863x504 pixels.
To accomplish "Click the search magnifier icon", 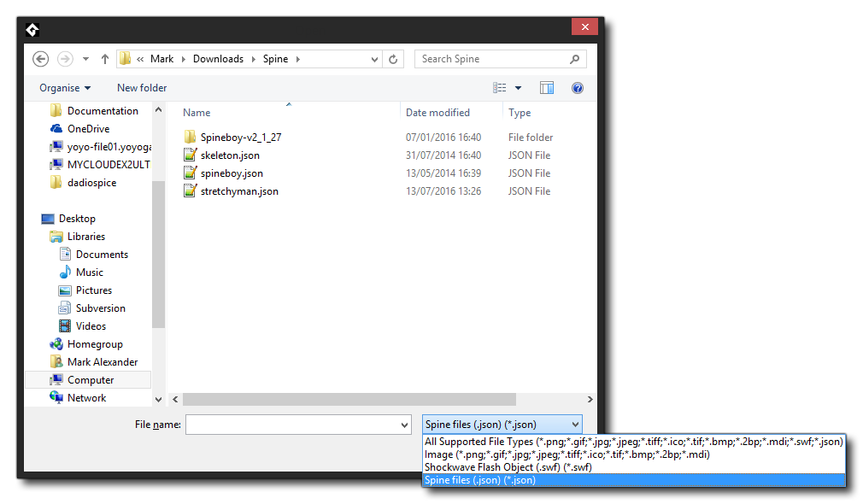I will click(x=575, y=59).
